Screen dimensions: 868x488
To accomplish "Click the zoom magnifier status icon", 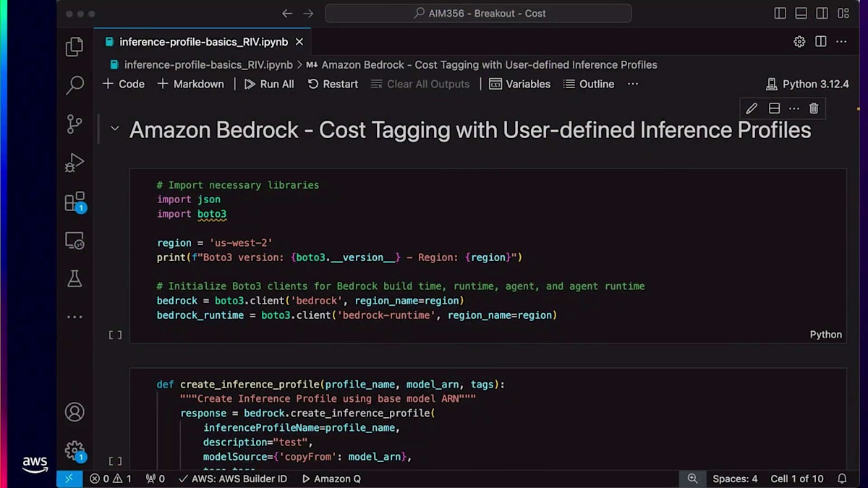I will click(692, 479).
